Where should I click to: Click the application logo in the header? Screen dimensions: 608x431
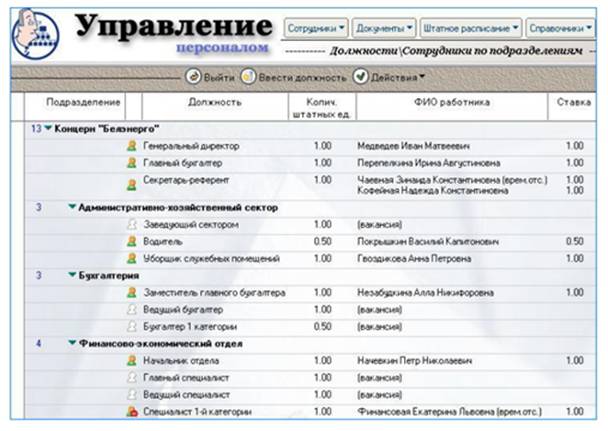(35, 33)
